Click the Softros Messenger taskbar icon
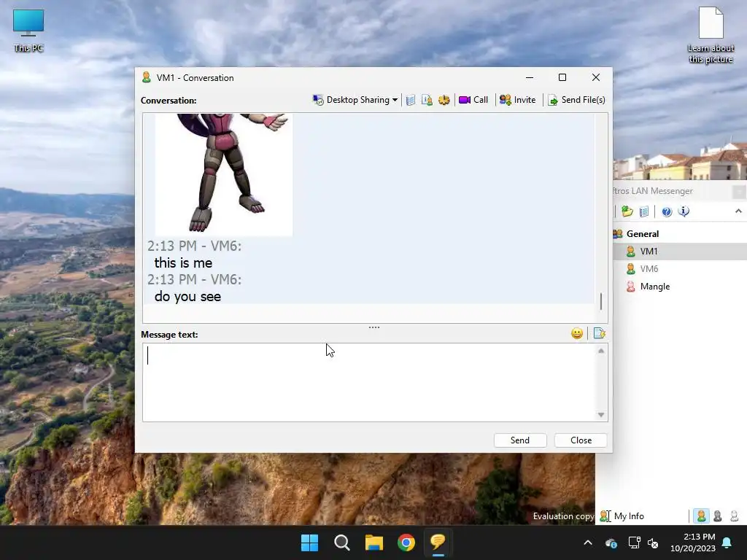Screen dimensions: 747x560 click(x=438, y=542)
